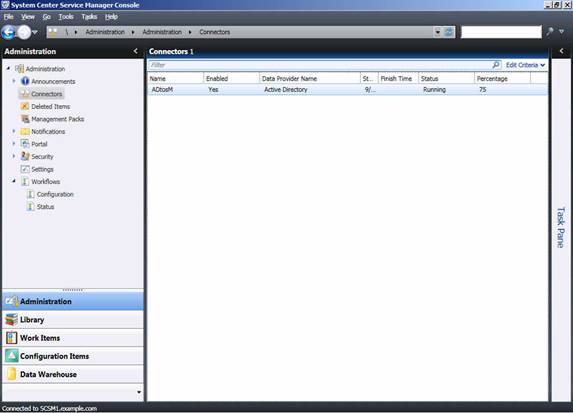The width and height of the screenshot is (573, 413).
Task: Expand the Edit Criteria dropdown
Action: [x=525, y=65]
